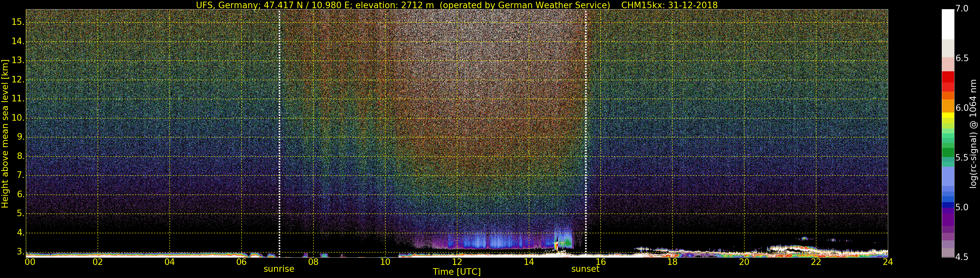The height and width of the screenshot is (278, 980).
Task: Click the '4.5' colorbar tick value
Action: (962, 257)
